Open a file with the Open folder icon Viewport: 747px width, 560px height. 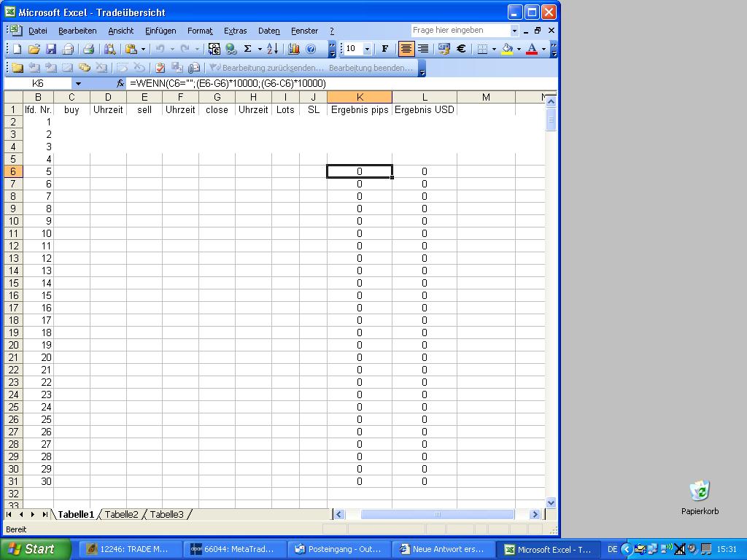[34, 49]
